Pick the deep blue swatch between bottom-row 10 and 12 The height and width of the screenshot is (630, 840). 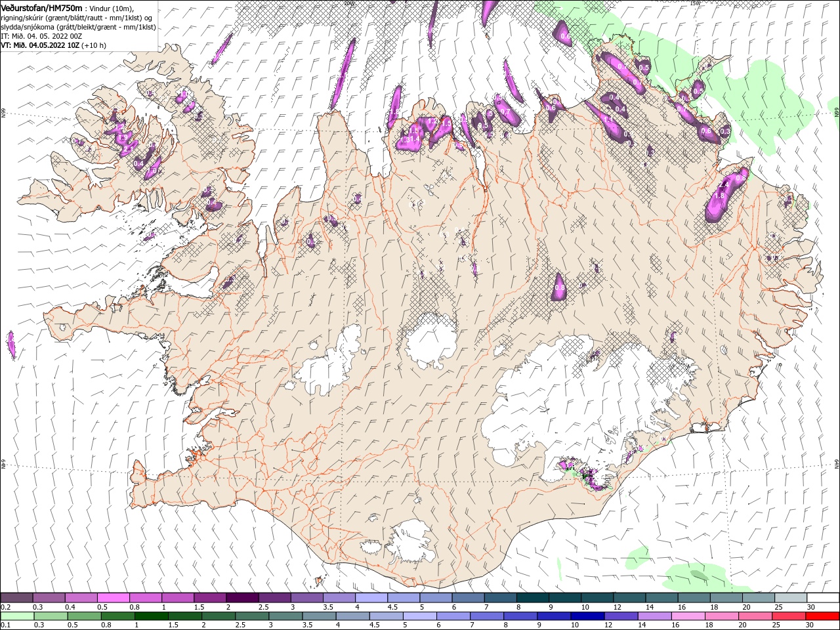pyautogui.click(x=587, y=616)
